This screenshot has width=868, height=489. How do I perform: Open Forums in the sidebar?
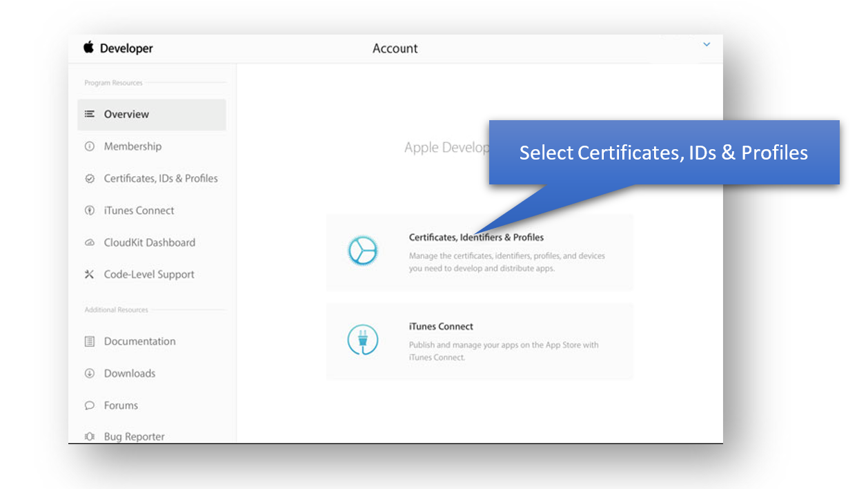click(121, 405)
